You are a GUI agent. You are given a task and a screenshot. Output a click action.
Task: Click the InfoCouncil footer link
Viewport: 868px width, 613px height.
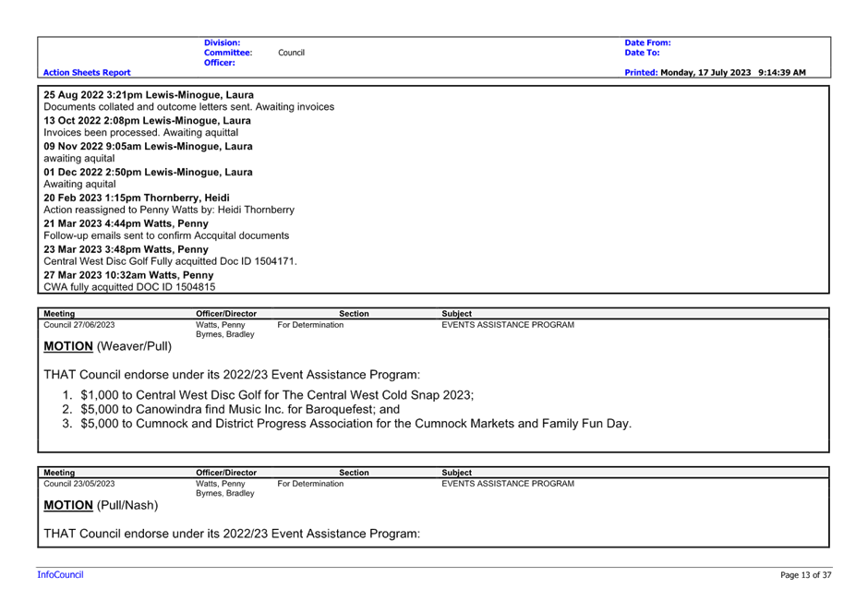(x=60, y=575)
